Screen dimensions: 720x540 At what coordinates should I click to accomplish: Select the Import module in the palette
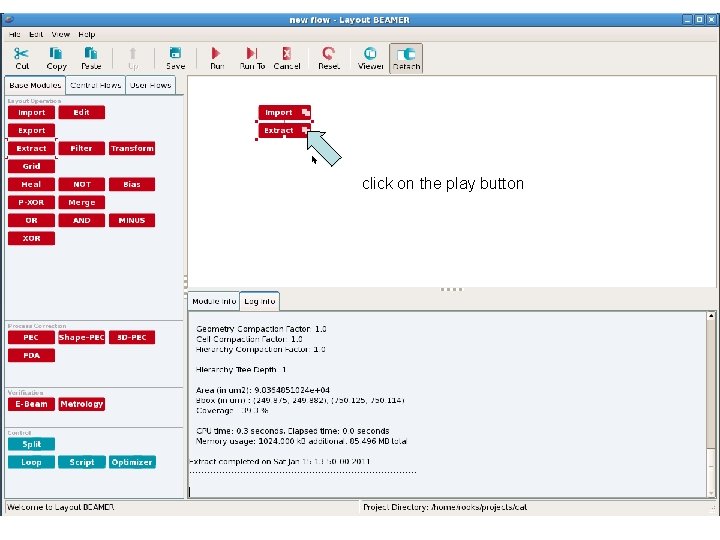coord(31,112)
